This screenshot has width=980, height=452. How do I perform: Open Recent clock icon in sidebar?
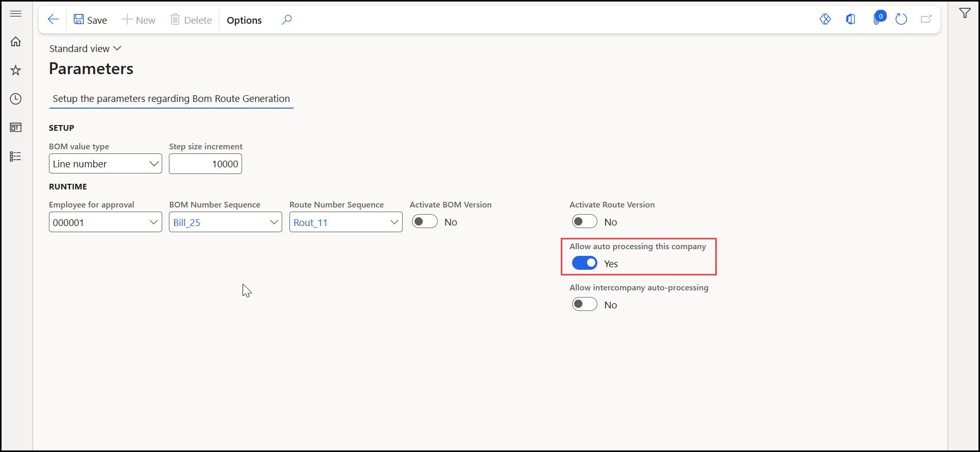pos(16,99)
